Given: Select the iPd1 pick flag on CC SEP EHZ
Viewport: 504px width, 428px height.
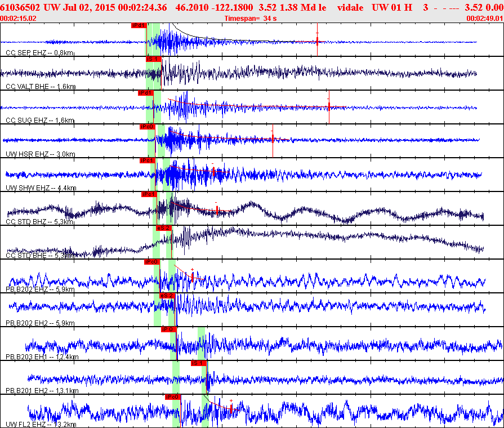Looking at the screenshot, I should point(139,25).
